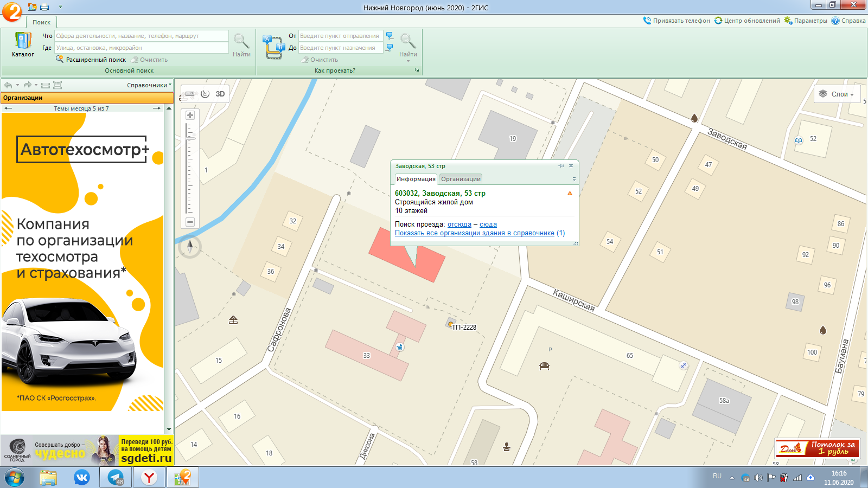The height and width of the screenshot is (488, 868).
Task: Click the print icon in title bar
Action: pos(44,7)
